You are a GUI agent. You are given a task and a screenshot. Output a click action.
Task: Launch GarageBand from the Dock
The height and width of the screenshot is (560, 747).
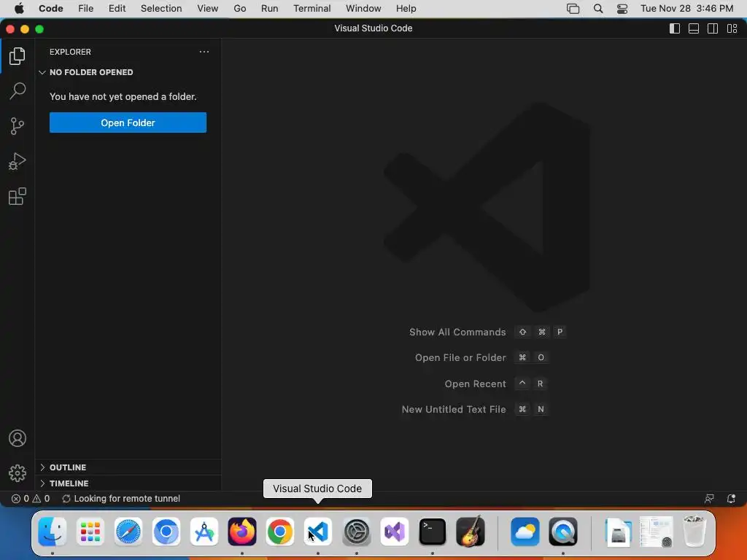(471, 532)
